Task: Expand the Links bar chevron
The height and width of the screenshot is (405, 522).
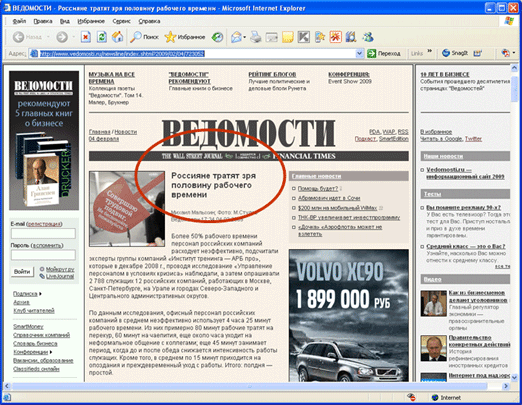Action: pos(430,51)
